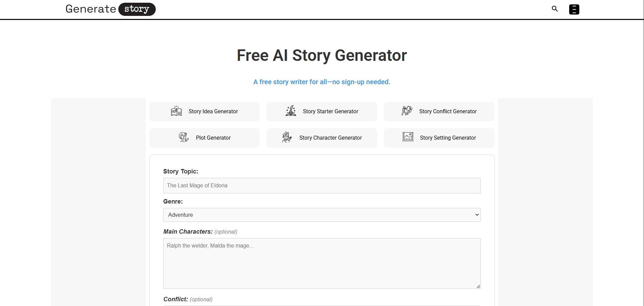Navigate to Story Setting Generator label

click(x=448, y=138)
